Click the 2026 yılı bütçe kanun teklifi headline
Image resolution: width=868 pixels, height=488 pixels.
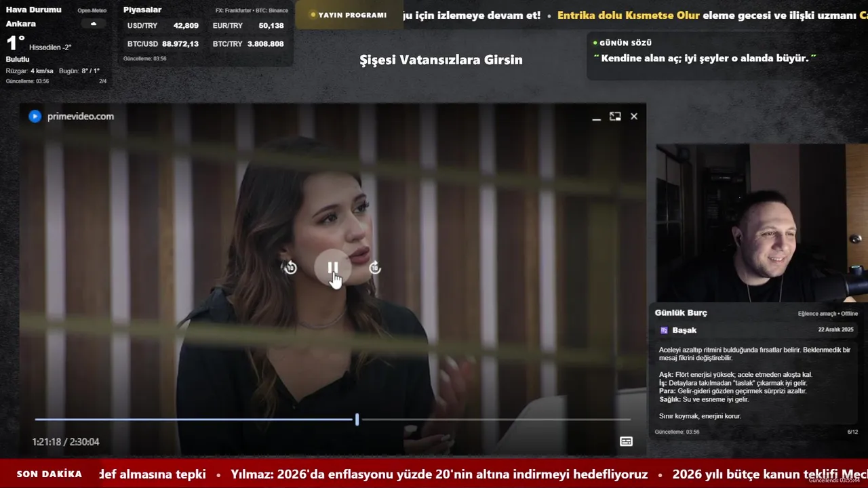pos(770,474)
